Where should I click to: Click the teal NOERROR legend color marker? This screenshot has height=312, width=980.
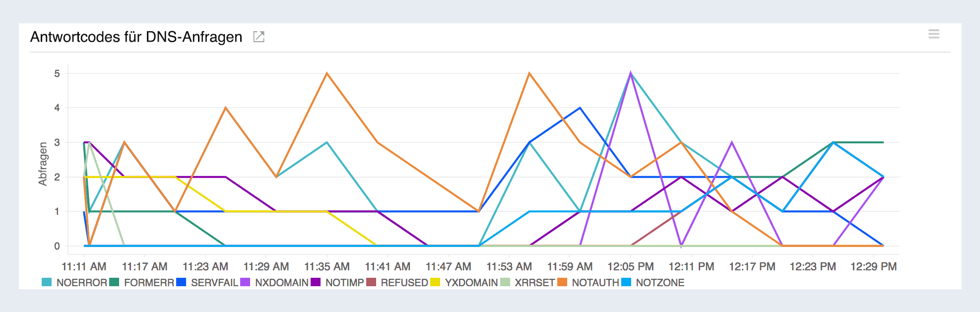[x=47, y=283]
